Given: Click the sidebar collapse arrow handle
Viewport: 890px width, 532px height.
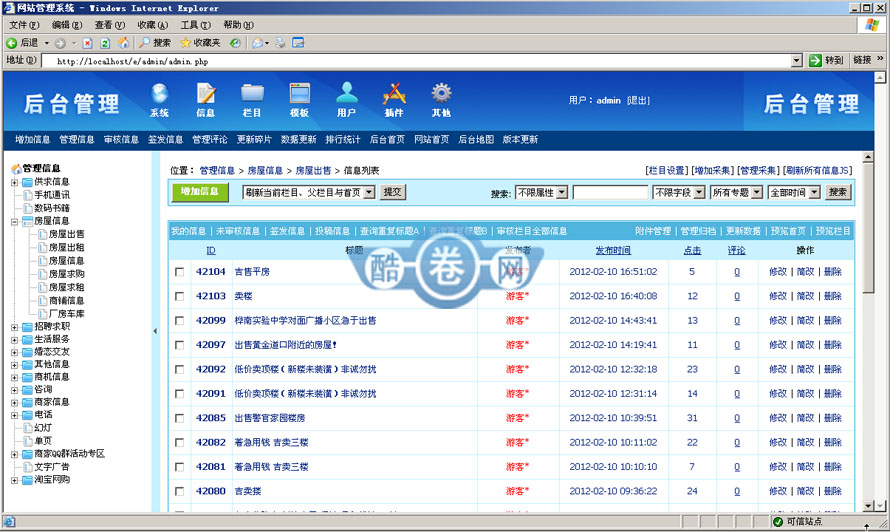Looking at the screenshot, I should 155,331.
